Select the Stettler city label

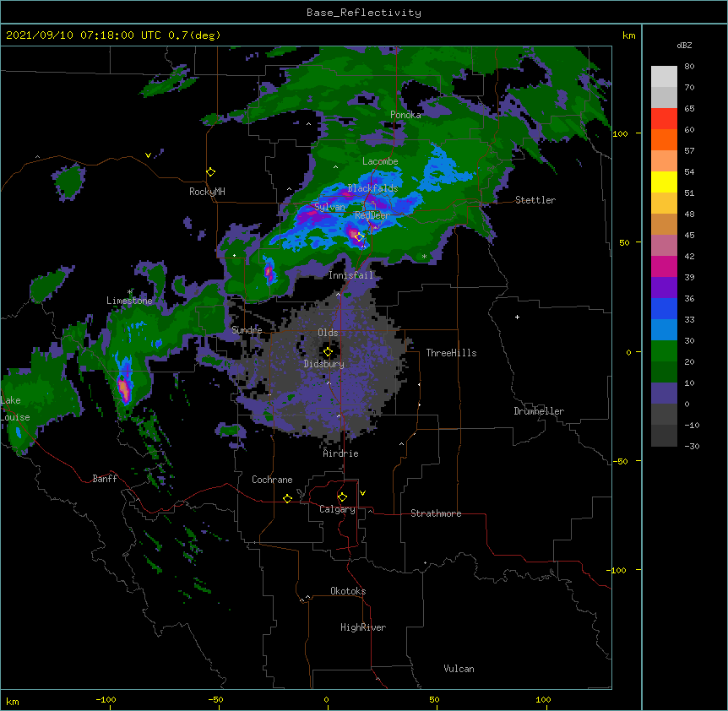click(x=535, y=200)
